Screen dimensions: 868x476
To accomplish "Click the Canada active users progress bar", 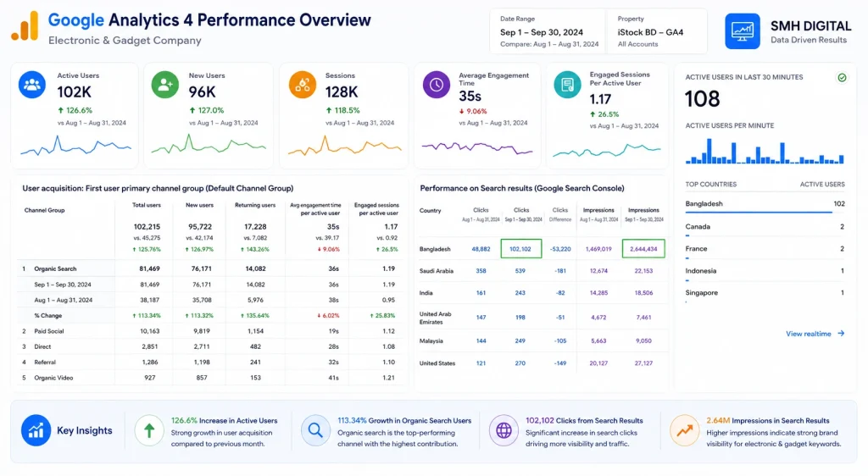I will coord(688,235).
